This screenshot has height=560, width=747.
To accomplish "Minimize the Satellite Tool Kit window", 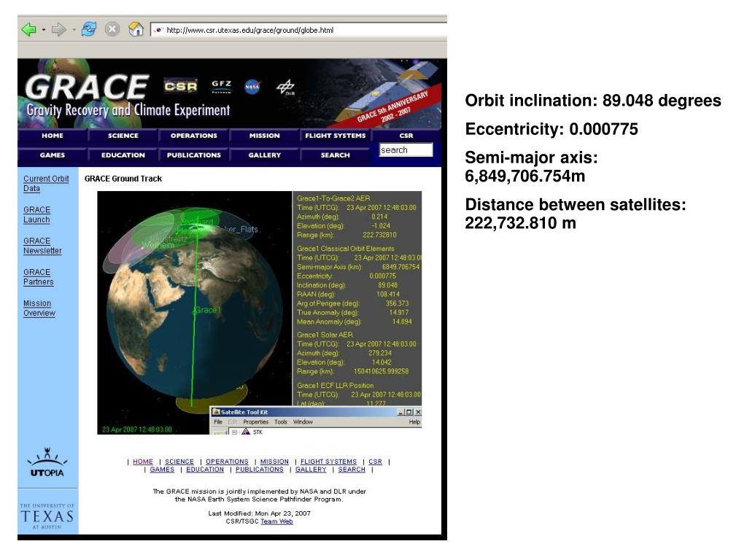I will [x=400, y=412].
